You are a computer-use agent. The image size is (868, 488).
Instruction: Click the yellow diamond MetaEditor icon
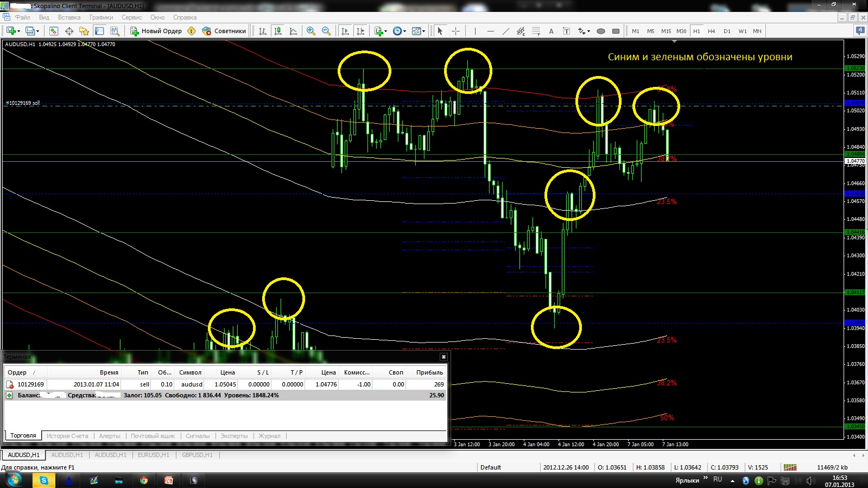pos(192,31)
